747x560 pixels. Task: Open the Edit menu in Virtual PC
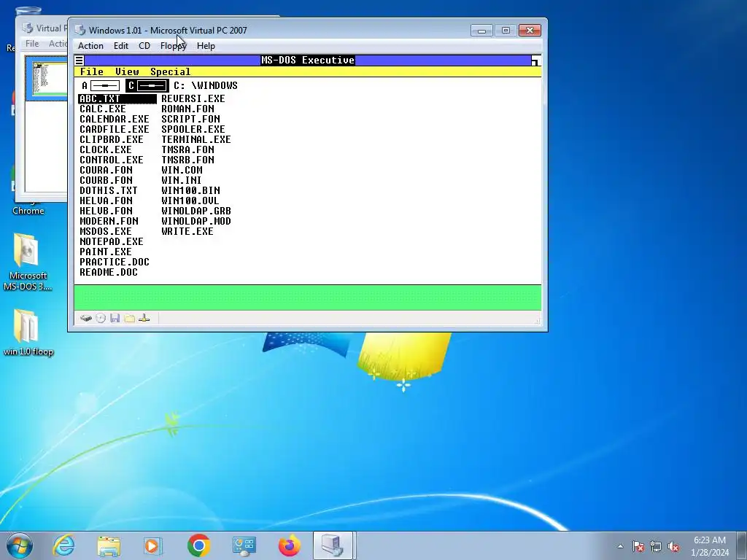tap(121, 46)
